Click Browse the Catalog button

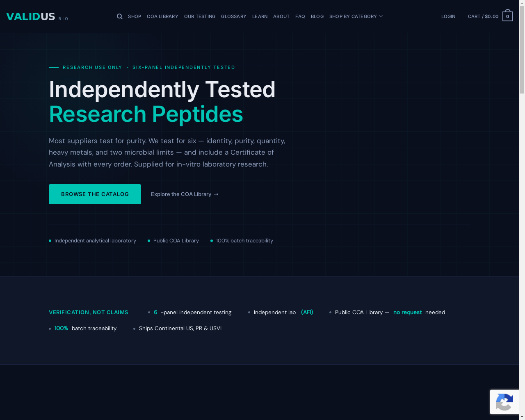95,194
